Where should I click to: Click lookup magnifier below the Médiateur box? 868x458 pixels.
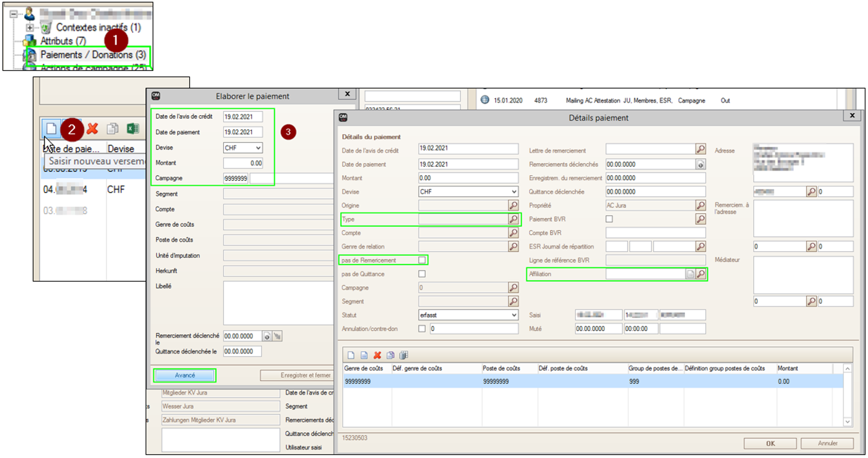pyautogui.click(x=811, y=301)
